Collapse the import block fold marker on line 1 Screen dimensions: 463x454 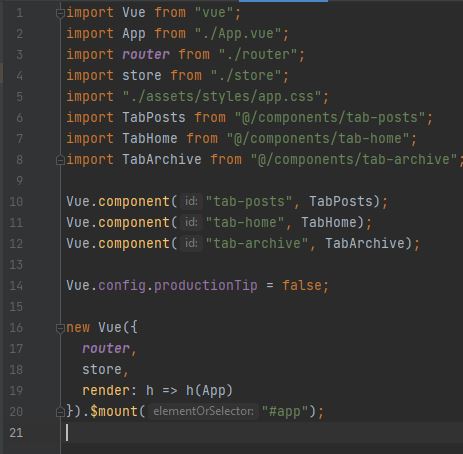click(60, 13)
